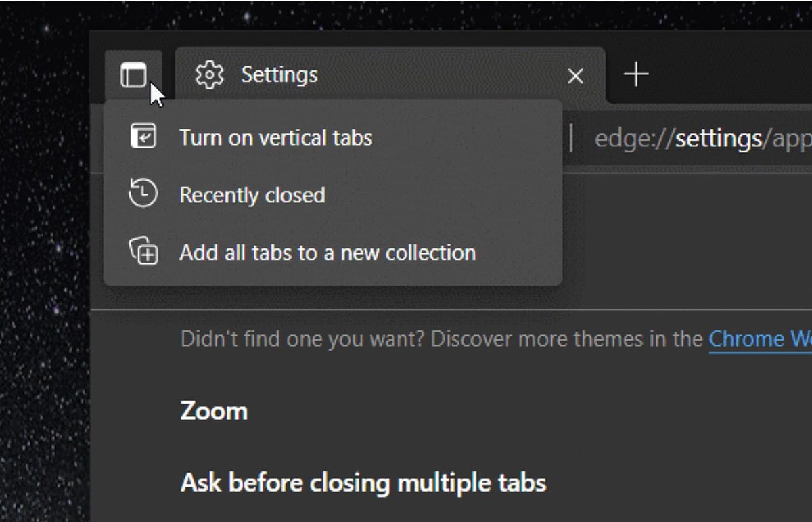Click the Zoom settings heading

pos(214,410)
